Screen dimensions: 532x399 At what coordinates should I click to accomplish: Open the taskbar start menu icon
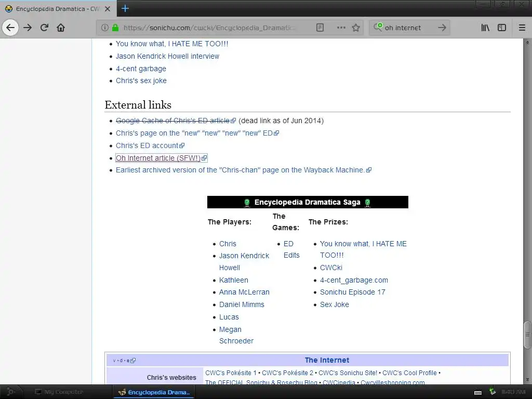10,392
